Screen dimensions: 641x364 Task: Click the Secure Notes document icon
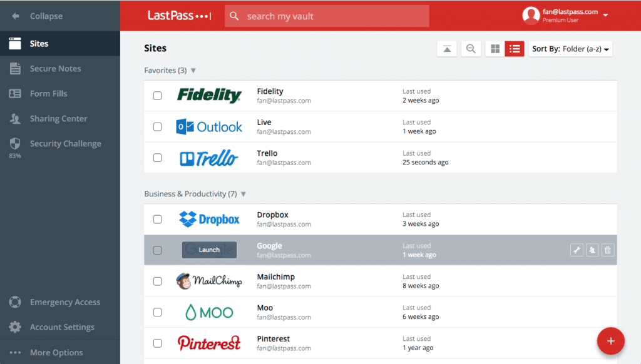click(15, 69)
